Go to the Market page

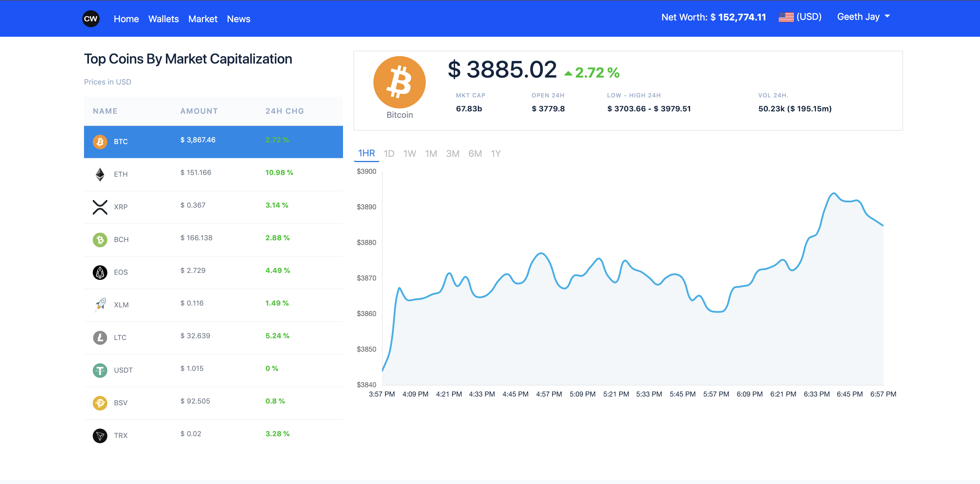tap(203, 19)
